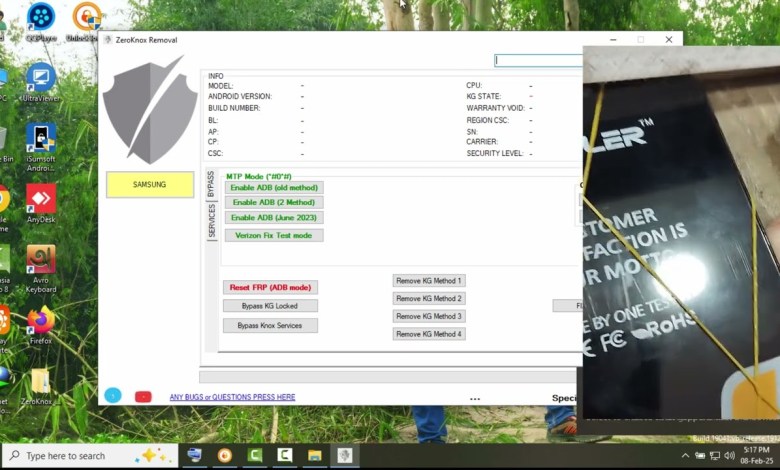Click the blue round icon in ZeroKnox footer

113,395
